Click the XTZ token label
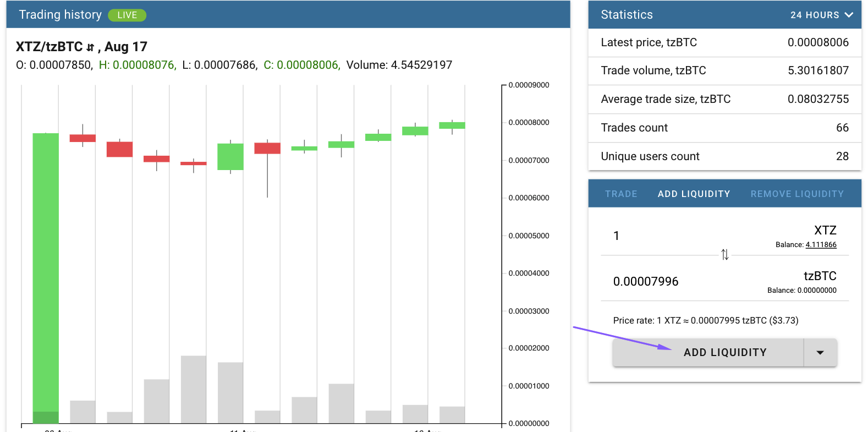 point(825,230)
